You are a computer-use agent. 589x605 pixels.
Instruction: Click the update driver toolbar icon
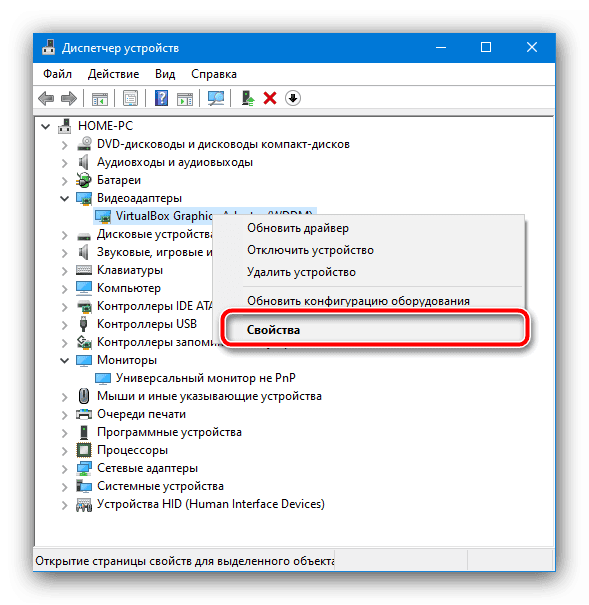247,98
